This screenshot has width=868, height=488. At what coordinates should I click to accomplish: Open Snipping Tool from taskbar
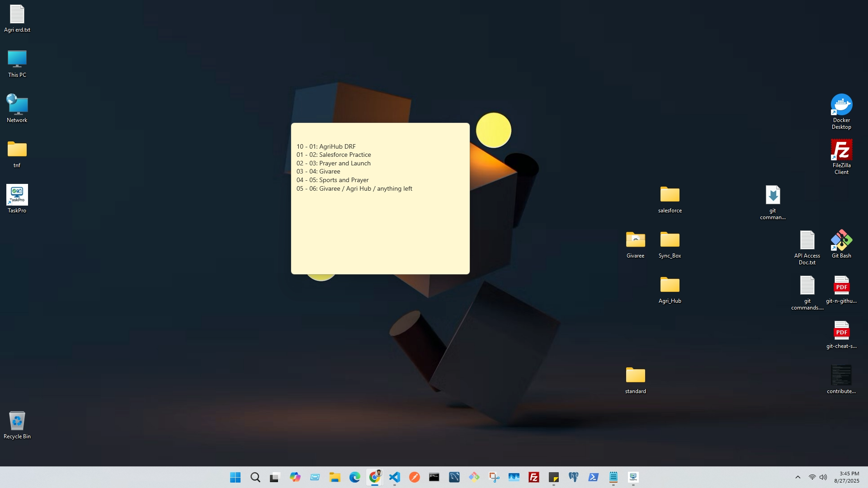[x=494, y=477]
